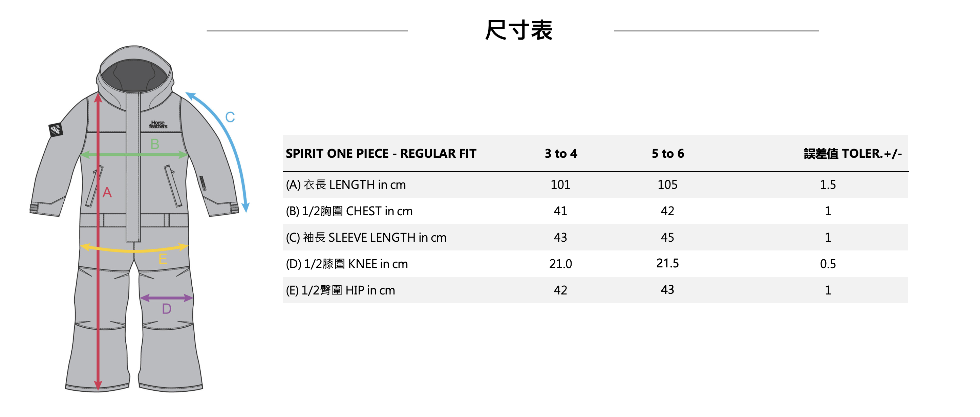Screen dimensions: 980x417
Task: Click the (C) 袖長 SLEEVE LENGTH row label
Action: (366, 238)
